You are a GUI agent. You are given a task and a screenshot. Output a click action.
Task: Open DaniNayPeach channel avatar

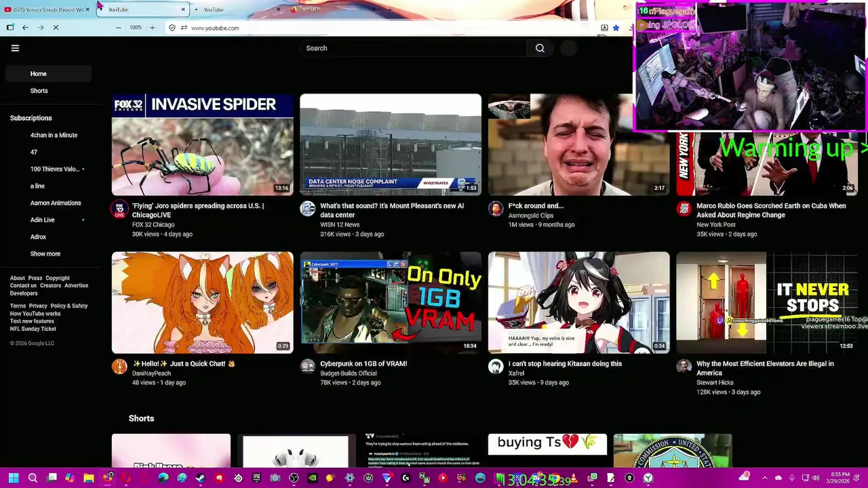pyautogui.click(x=119, y=367)
